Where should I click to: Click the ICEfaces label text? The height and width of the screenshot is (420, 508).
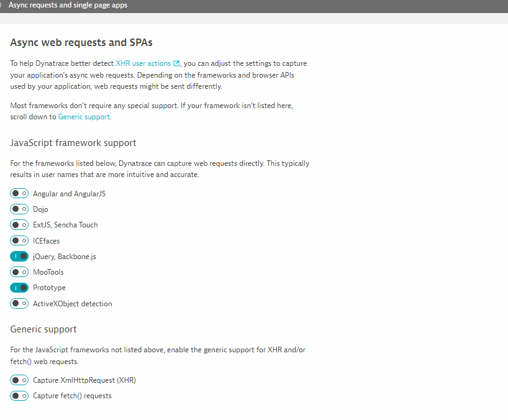pos(47,241)
